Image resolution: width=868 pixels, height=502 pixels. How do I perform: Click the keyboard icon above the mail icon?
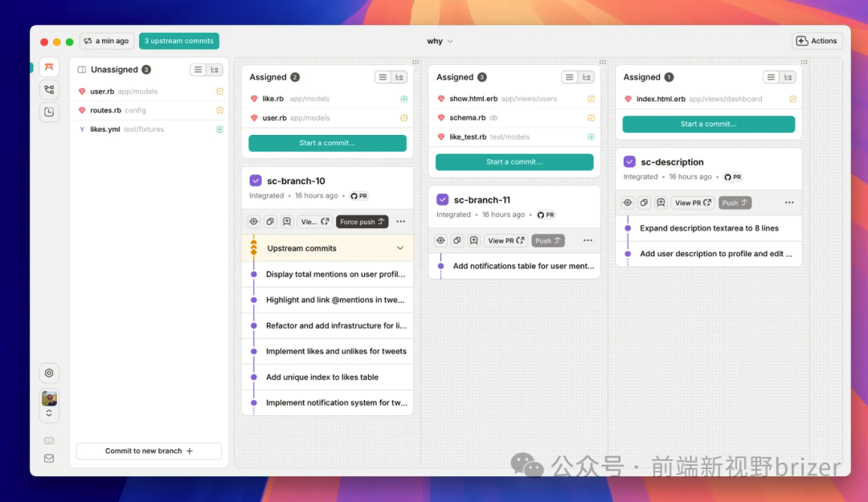49,441
